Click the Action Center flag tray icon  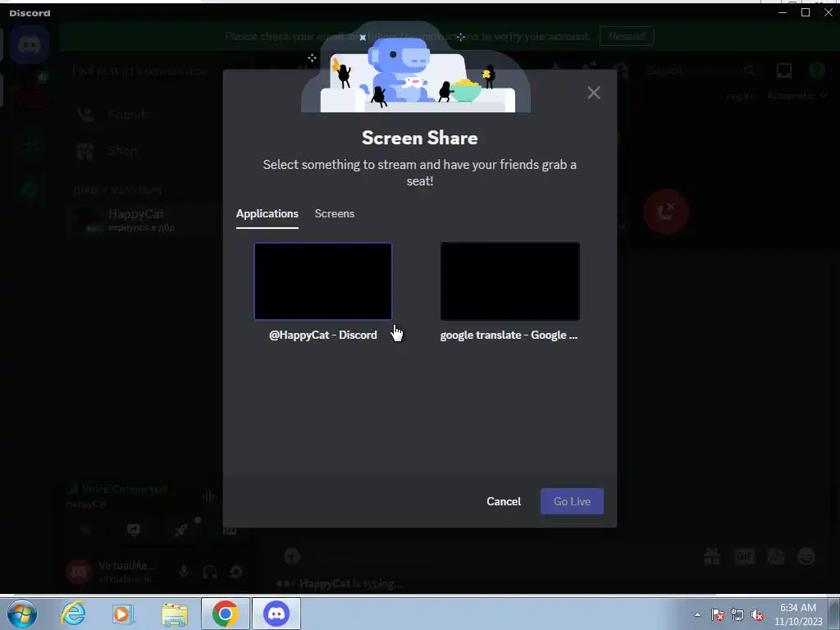tap(718, 615)
